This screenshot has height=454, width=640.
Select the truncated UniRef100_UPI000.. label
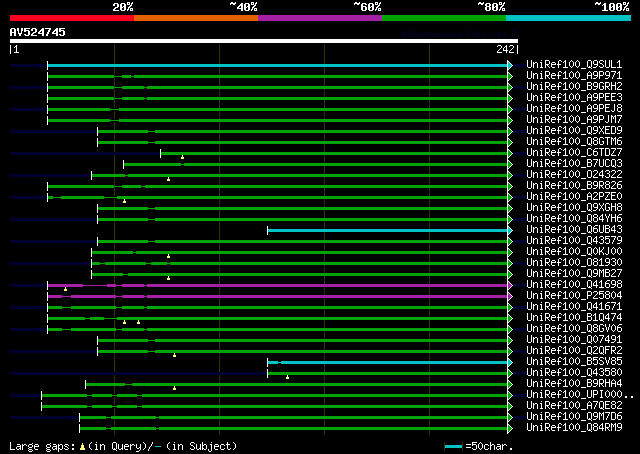(x=580, y=395)
